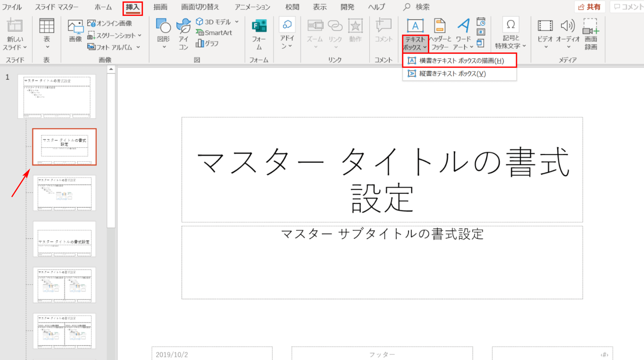
Task: Click the Slide Number small icon
Action: pos(481,32)
